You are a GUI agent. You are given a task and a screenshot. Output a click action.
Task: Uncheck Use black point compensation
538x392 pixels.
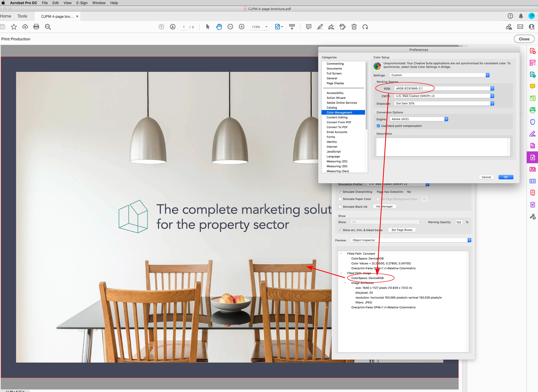click(378, 126)
